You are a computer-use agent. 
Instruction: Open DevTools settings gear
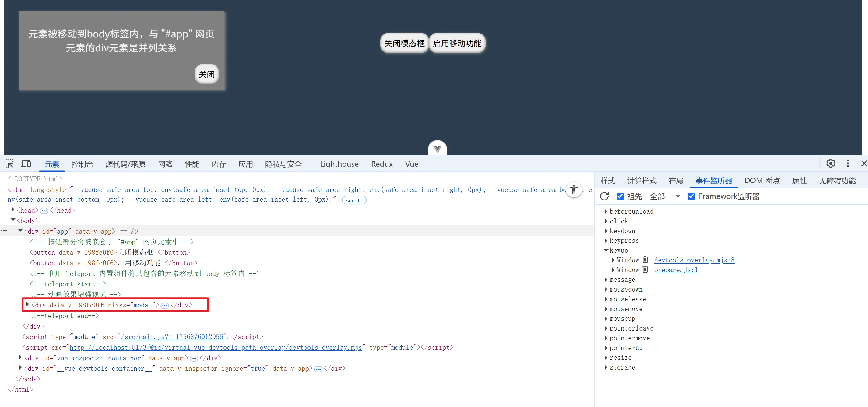tap(830, 164)
